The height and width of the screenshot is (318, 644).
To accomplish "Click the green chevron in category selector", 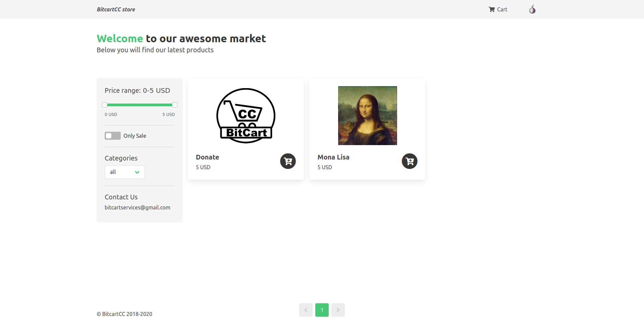I will point(137,172).
